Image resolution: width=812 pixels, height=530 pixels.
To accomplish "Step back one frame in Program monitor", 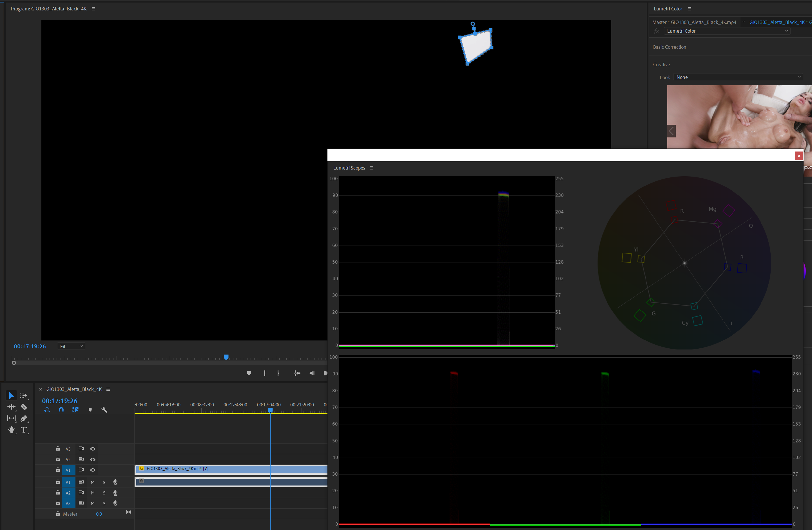I will pyautogui.click(x=311, y=373).
